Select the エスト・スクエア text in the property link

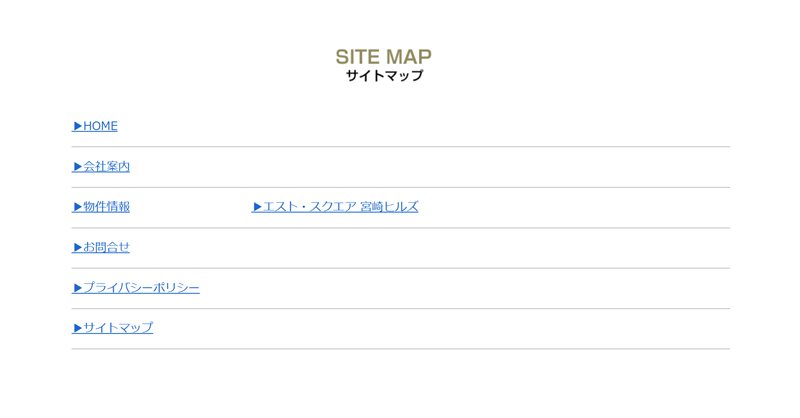pos(309,207)
